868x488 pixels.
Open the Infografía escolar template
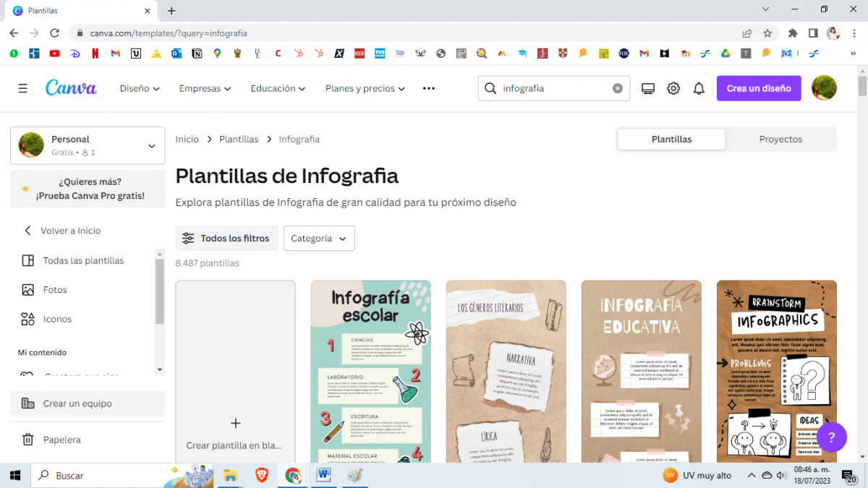pyautogui.click(x=370, y=371)
